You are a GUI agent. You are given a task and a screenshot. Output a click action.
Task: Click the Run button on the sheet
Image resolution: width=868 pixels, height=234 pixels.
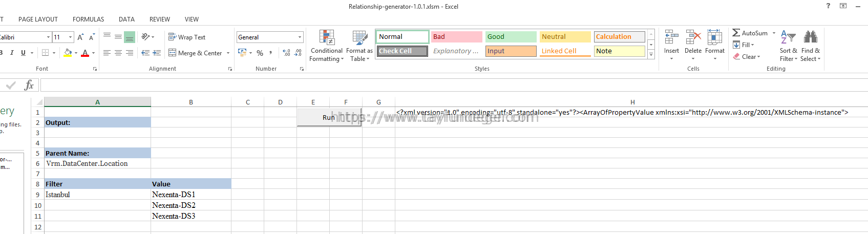click(329, 117)
